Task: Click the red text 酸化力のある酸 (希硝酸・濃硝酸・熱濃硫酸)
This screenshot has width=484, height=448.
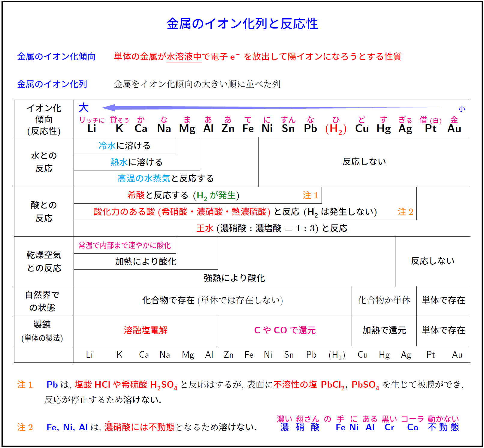Action: pyautogui.click(x=182, y=212)
